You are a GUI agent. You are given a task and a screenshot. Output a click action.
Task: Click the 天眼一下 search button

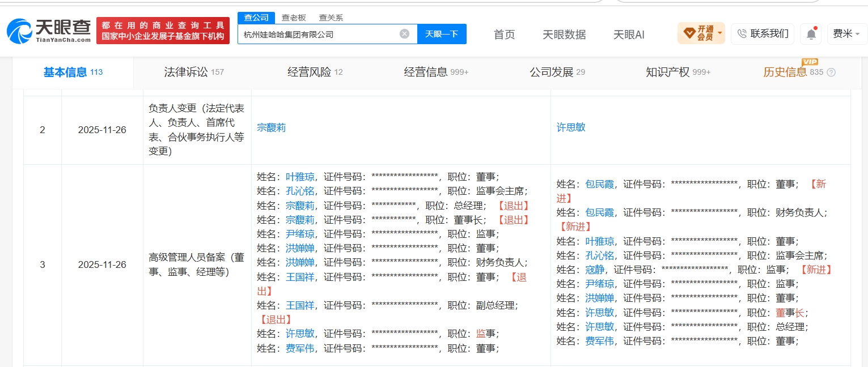(x=442, y=34)
